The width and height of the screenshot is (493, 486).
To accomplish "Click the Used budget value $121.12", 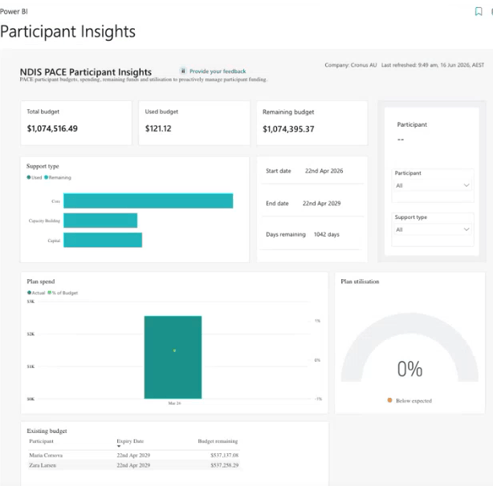I will click(x=158, y=129).
